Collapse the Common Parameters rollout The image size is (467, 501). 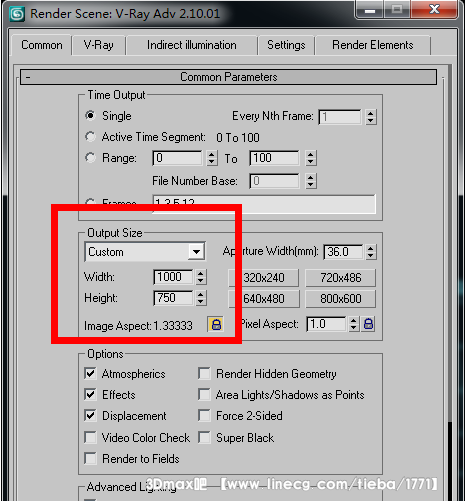point(228,77)
